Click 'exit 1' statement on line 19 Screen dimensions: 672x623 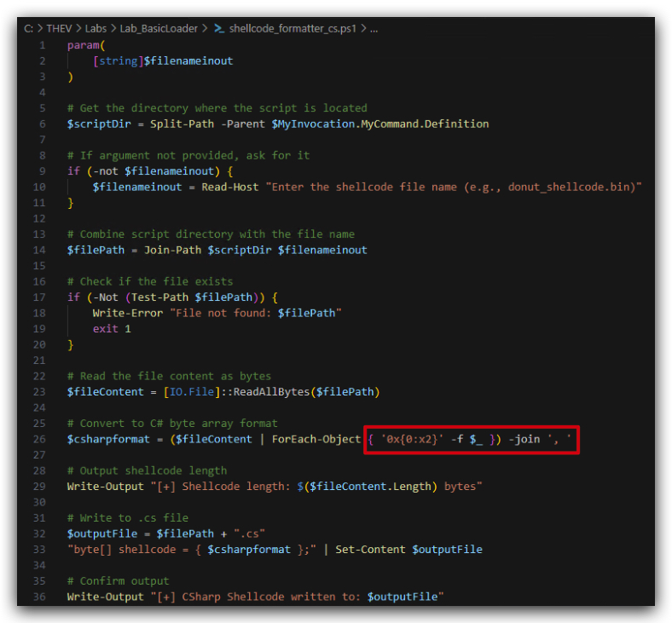tap(112, 329)
